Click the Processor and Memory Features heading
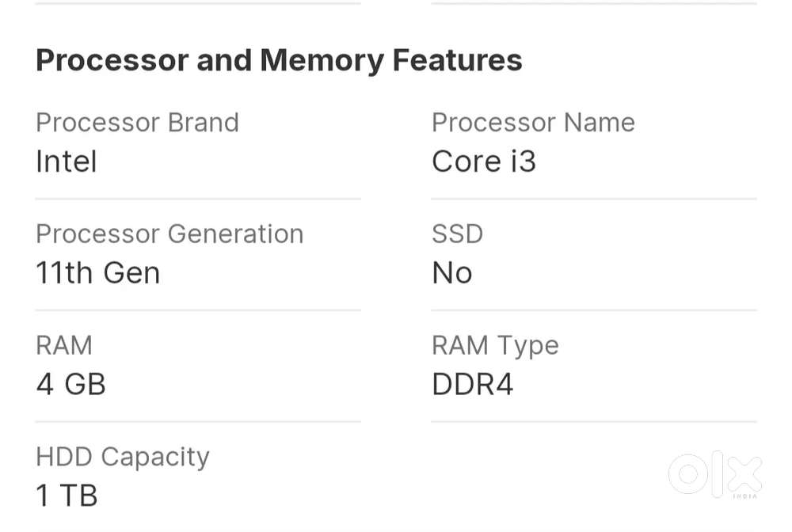792x532 pixels. point(279,60)
